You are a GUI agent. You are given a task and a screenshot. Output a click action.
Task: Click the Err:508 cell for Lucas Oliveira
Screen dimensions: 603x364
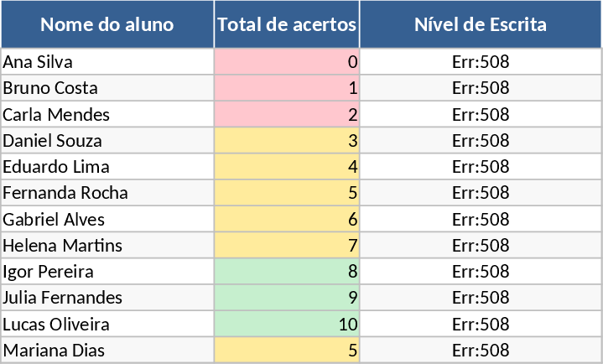[481, 325]
